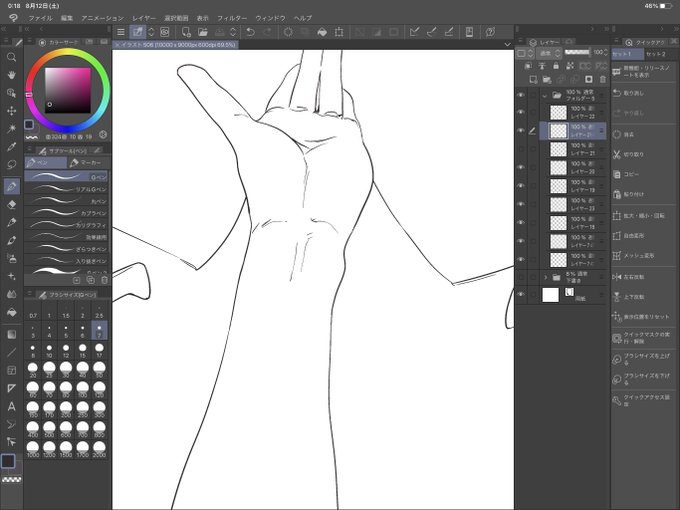
Task: Toggle visibility of the フォルダー 5 folder
Action: pyautogui.click(x=521, y=95)
